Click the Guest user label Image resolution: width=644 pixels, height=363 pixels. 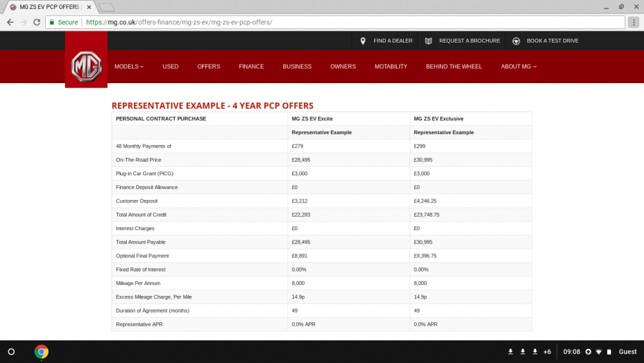pyautogui.click(x=627, y=352)
